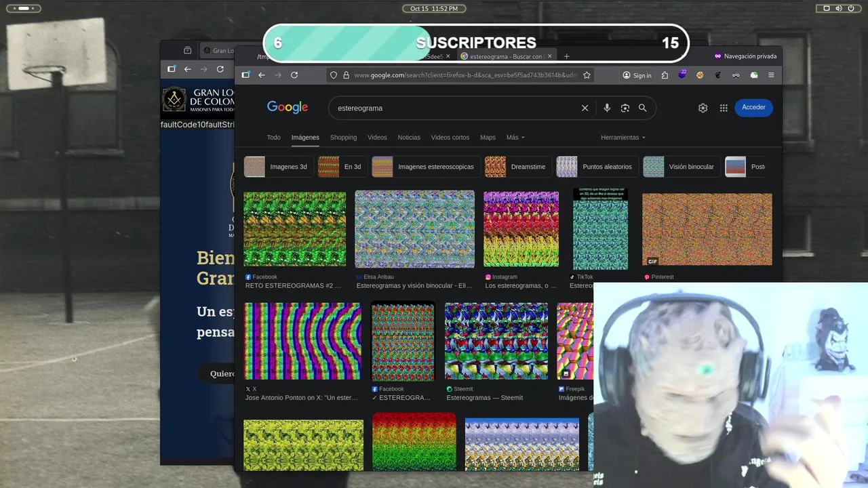The image size is (868, 488).
Task: Filter by Imagenes estereoscopicas chip
Action: click(x=426, y=167)
